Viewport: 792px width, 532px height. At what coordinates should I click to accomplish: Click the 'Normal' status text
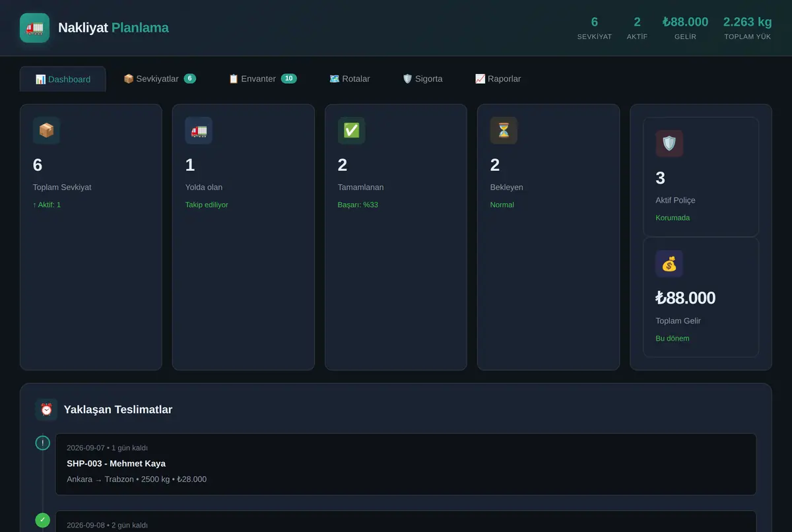pyautogui.click(x=502, y=205)
